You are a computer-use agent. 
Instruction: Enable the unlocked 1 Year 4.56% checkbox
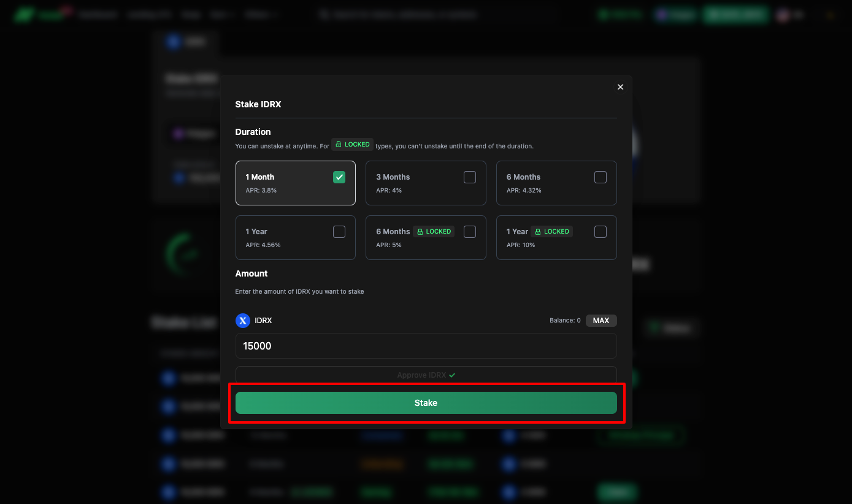pos(339,232)
